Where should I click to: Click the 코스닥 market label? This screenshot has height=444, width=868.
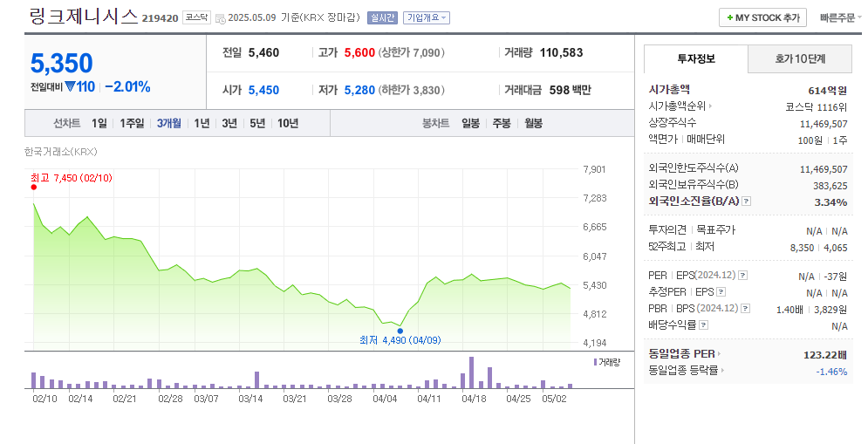tap(196, 17)
